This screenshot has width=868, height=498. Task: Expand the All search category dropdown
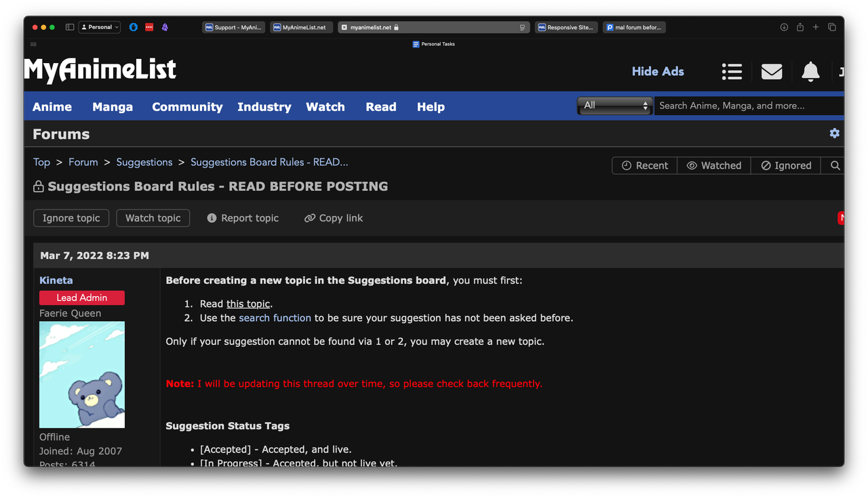click(x=614, y=106)
